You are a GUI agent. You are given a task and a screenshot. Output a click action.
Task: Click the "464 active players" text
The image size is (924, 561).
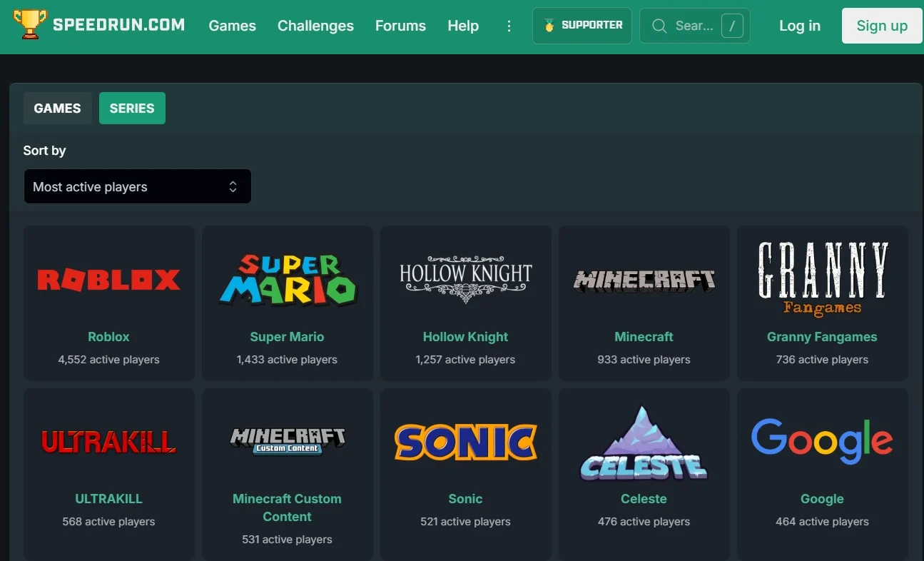pyautogui.click(x=822, y=522)
